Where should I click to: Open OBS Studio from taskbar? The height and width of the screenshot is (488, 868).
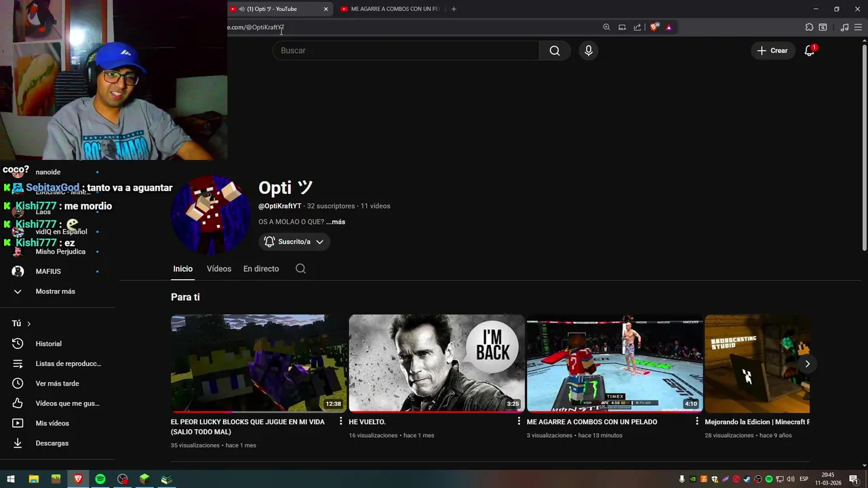tap(122, 479)
